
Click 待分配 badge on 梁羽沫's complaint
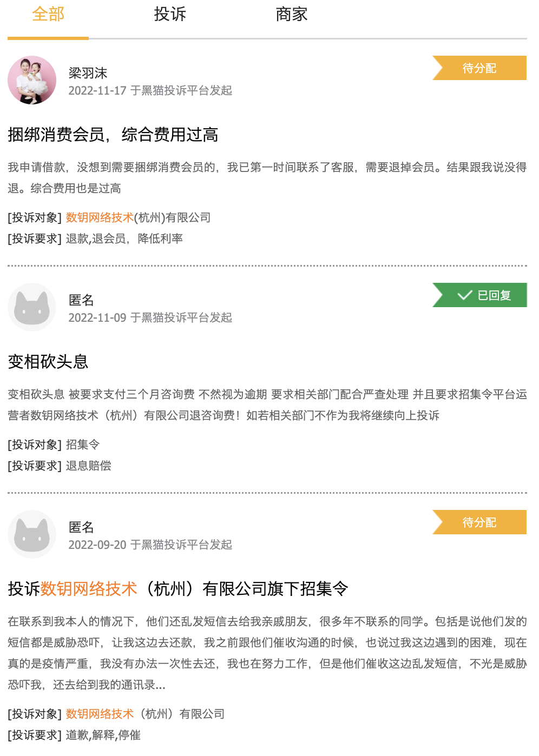tap(479, 68)
